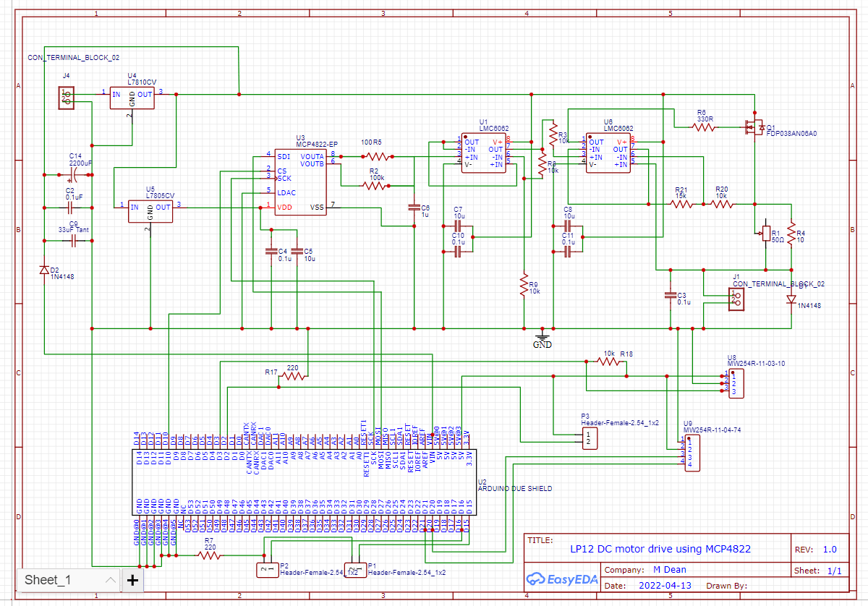
Task: Click the ARDUINO DUE SHIELD label
Action: coord(515,489)
